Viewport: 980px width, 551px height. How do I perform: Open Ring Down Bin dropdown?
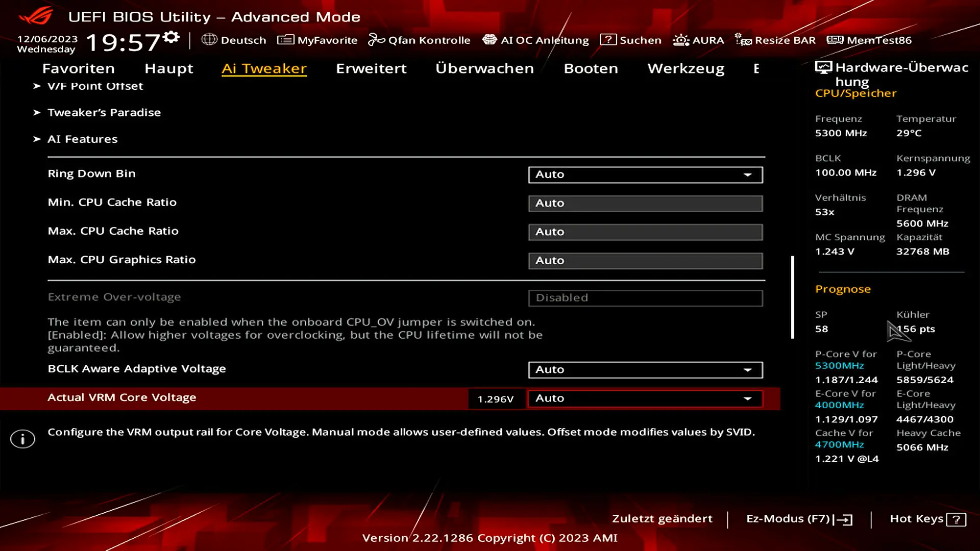point(645,174)
